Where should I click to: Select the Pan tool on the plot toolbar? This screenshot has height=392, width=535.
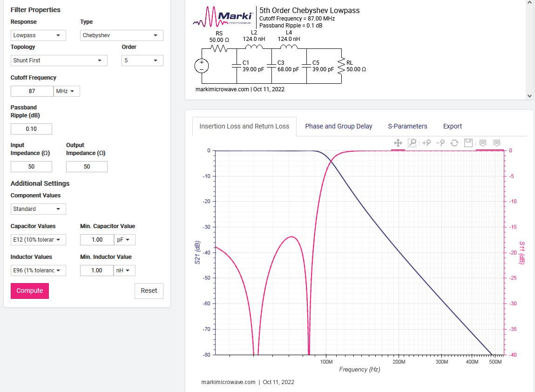[x=398, y=143]
